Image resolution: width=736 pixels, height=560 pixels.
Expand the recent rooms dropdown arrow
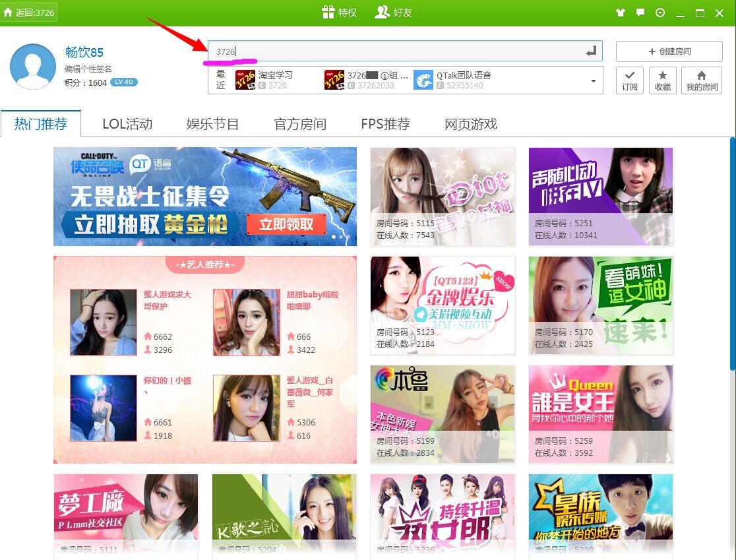point(593,81)
